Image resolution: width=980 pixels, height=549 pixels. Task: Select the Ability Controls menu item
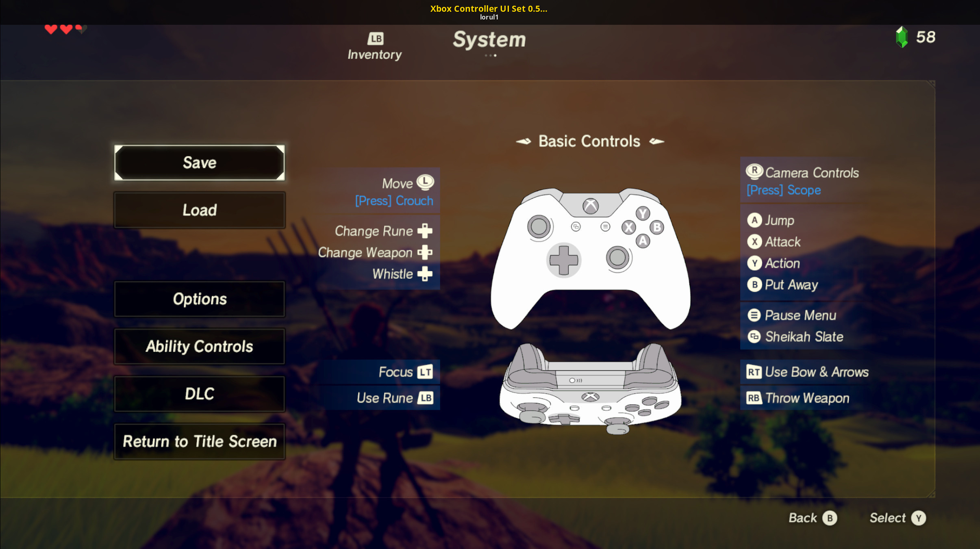tap(199, 347)
